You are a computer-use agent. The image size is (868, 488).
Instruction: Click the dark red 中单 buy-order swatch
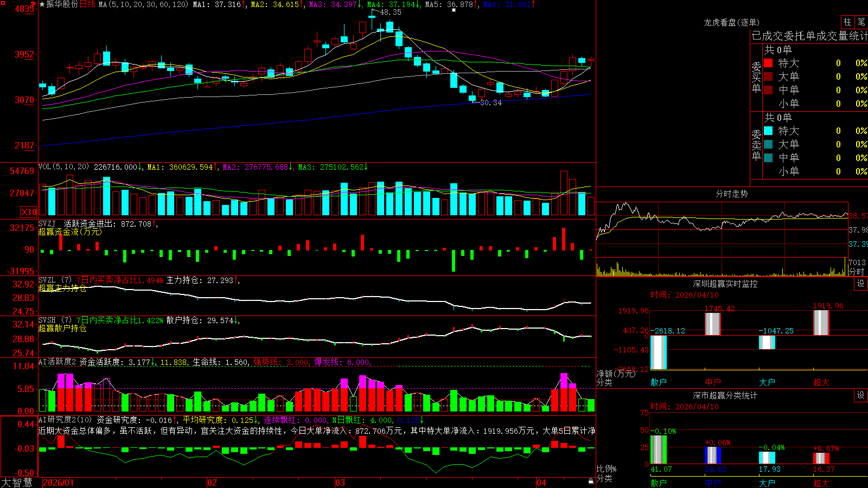pos(768,90)
